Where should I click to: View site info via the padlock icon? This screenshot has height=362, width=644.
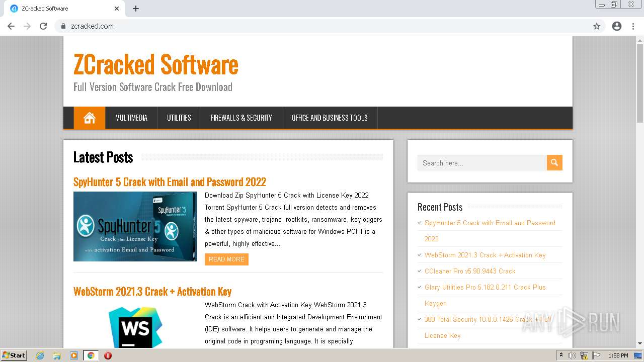63,26
